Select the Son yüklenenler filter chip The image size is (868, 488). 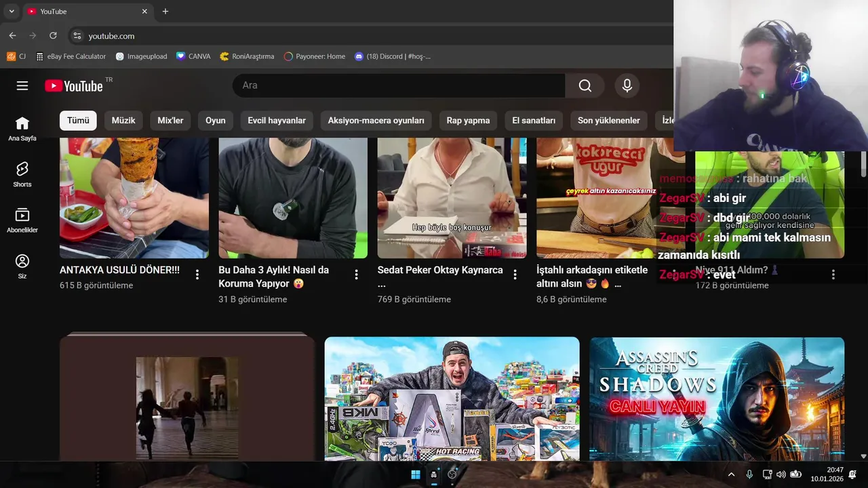pos(609,121)
